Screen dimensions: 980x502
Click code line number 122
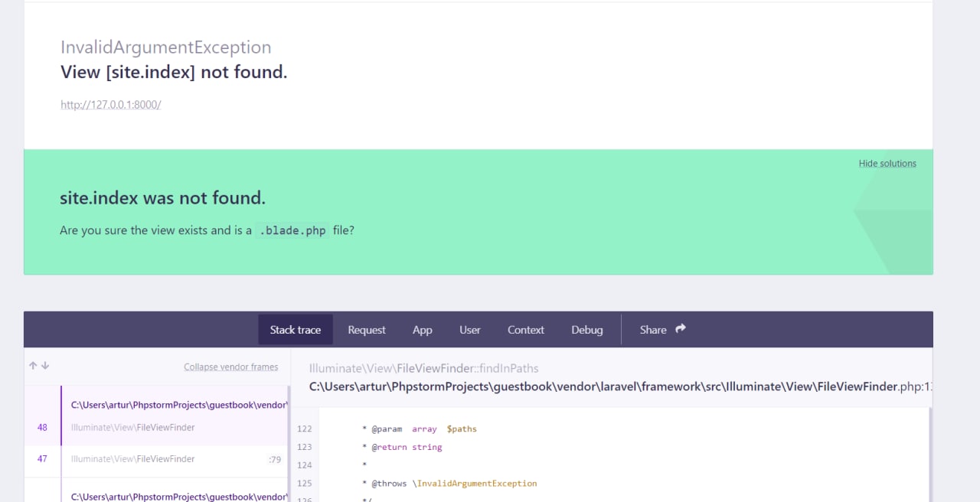(x=305, y=429)
